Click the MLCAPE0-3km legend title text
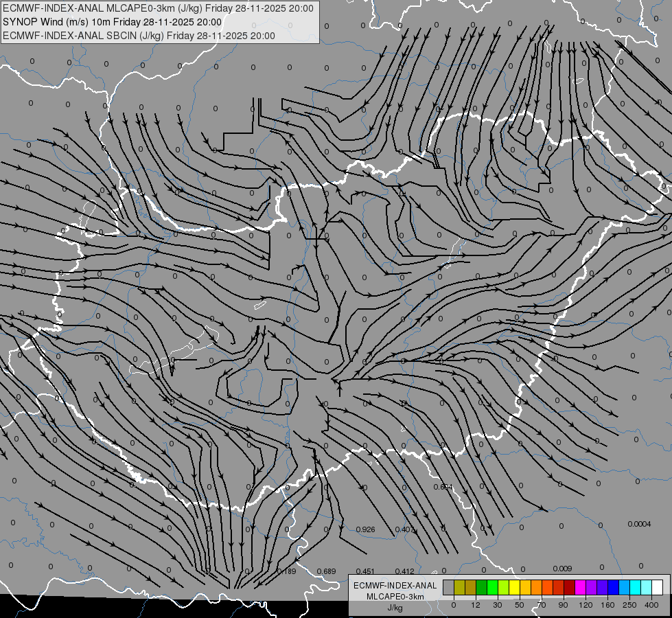 coord(395,597)
